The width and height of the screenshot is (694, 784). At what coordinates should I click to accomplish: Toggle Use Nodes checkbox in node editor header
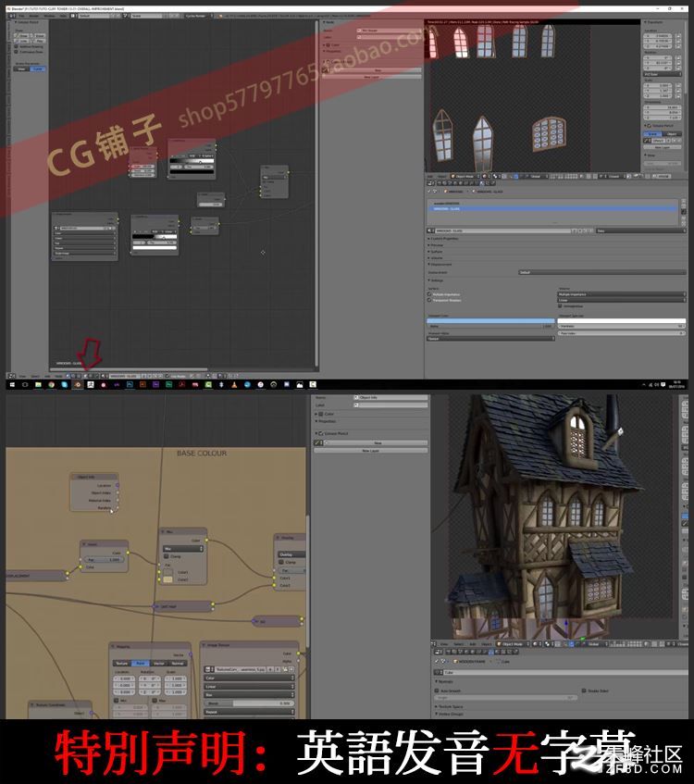(167, 376)
